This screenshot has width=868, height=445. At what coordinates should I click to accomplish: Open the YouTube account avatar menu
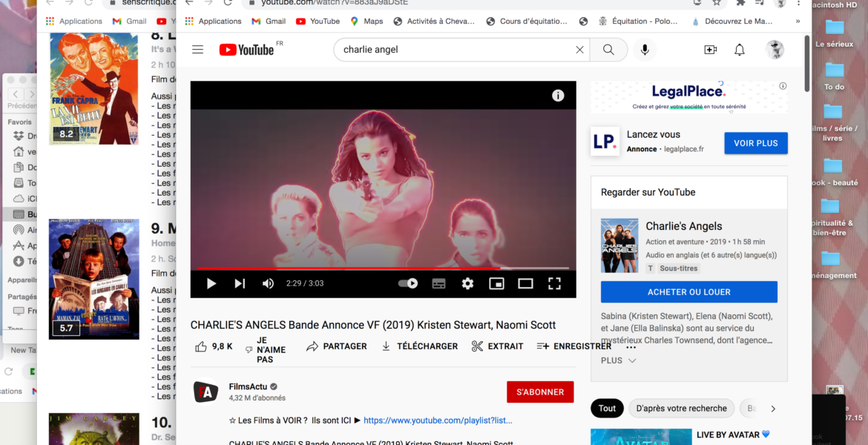(775, 50)
